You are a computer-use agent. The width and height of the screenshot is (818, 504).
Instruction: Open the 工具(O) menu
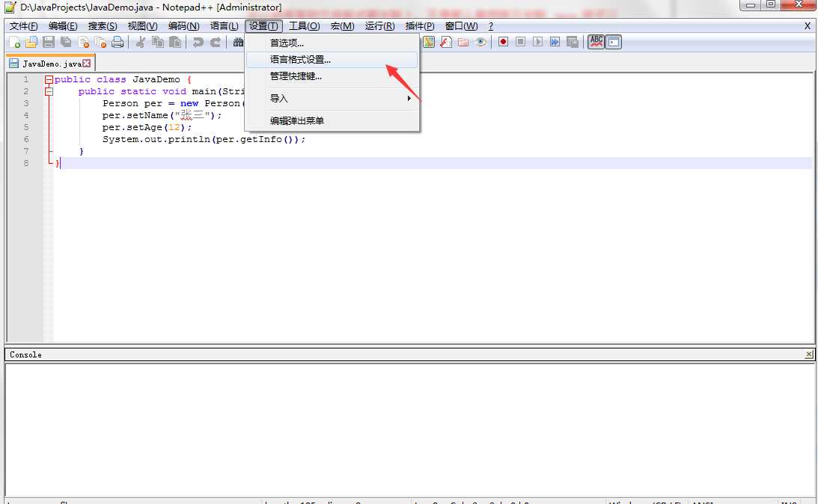click(304, 26)
